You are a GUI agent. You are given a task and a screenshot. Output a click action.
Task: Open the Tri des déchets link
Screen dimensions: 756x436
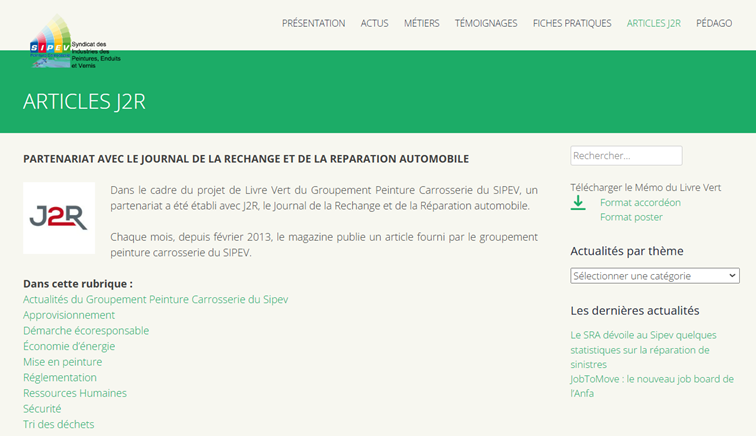tap(58, 424)
